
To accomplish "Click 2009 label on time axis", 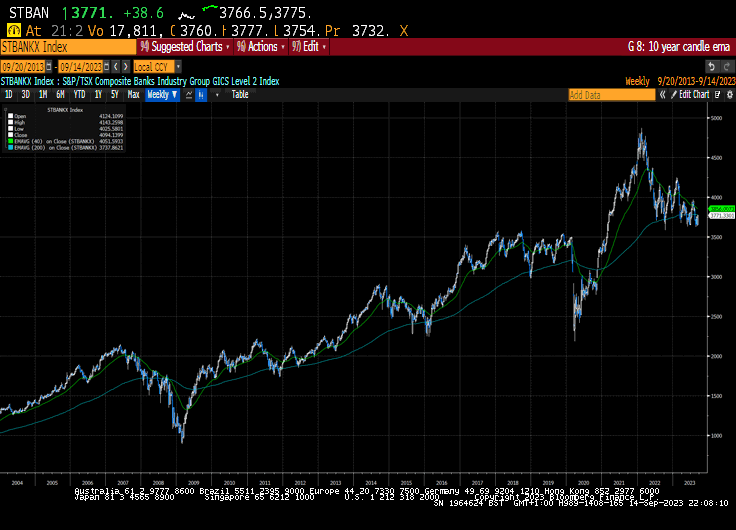I will (193, 483).
